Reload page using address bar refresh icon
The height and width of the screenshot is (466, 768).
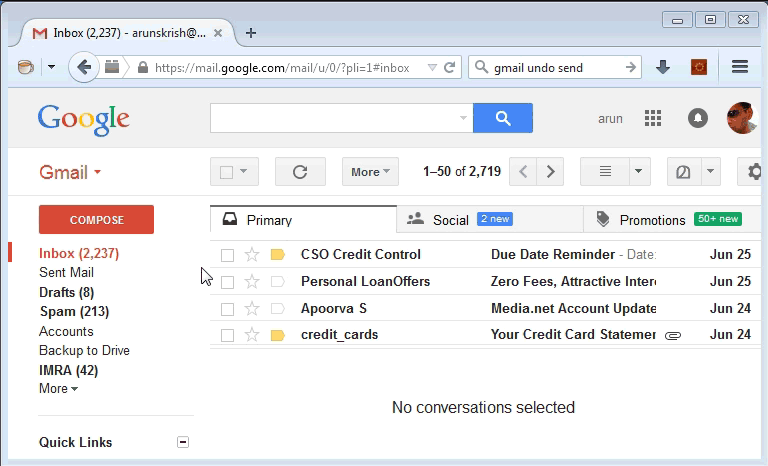pyautogui.click(x=450, y=67)
